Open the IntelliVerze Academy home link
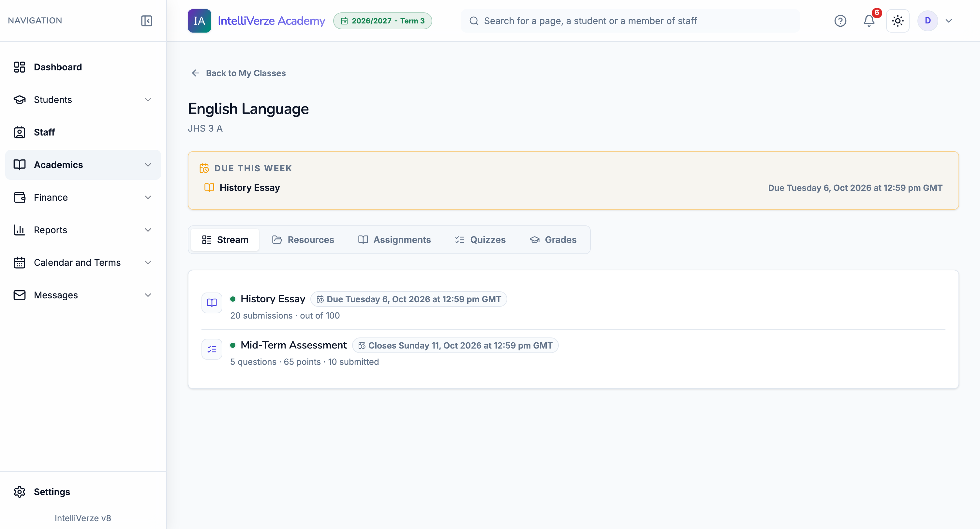This screenshot has height=529, width=980. [271, 21]
